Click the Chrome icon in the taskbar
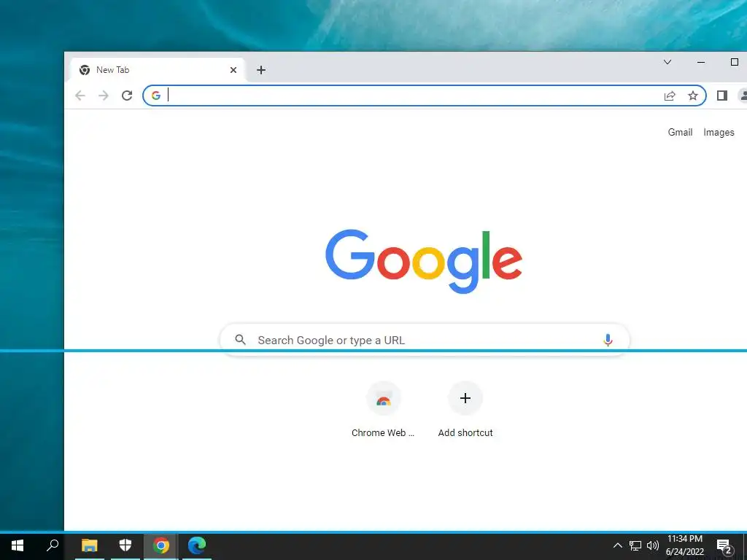 161,545
